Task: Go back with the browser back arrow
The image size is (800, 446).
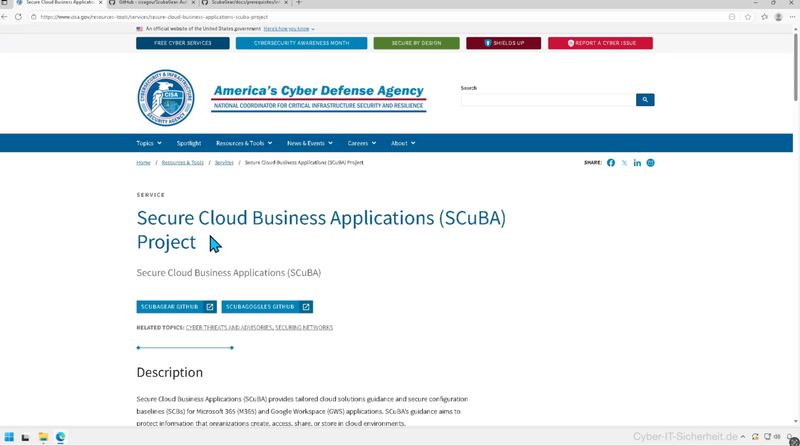Action: 5,17
